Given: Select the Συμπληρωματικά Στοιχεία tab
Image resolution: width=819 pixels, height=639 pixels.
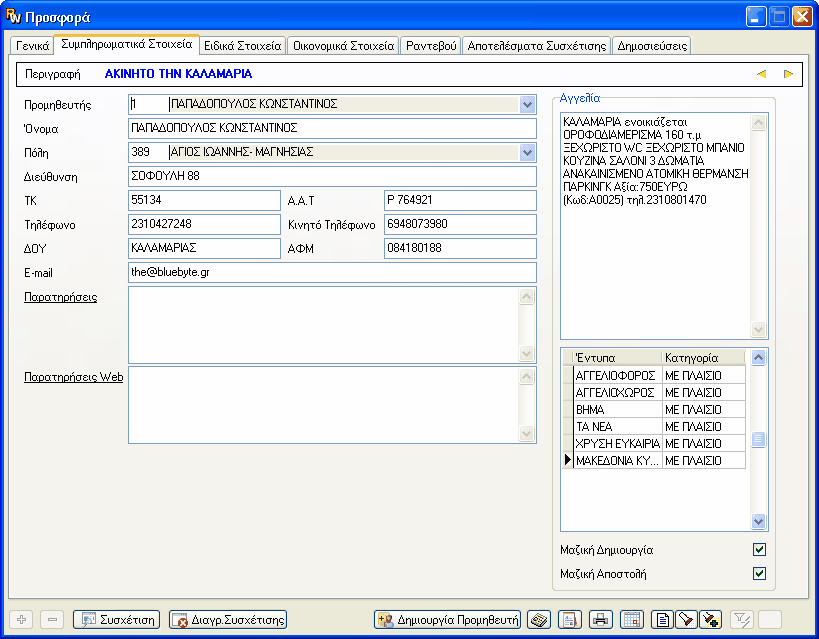Looking at the screenshot, I should point(127,44).
